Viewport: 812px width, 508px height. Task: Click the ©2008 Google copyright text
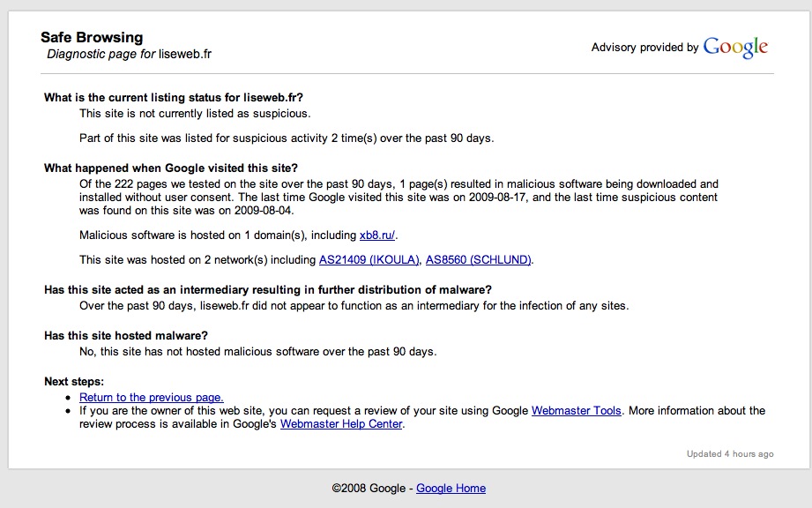(368, 488)
